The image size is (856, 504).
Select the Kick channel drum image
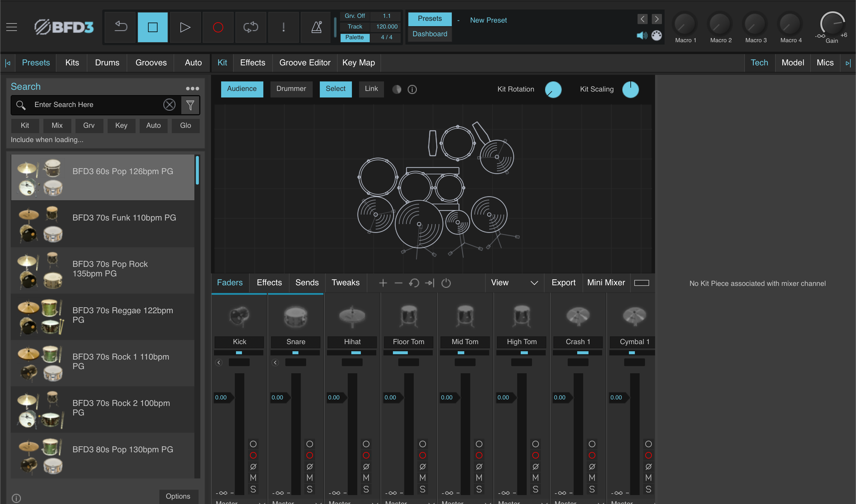[x=239, y=316]
